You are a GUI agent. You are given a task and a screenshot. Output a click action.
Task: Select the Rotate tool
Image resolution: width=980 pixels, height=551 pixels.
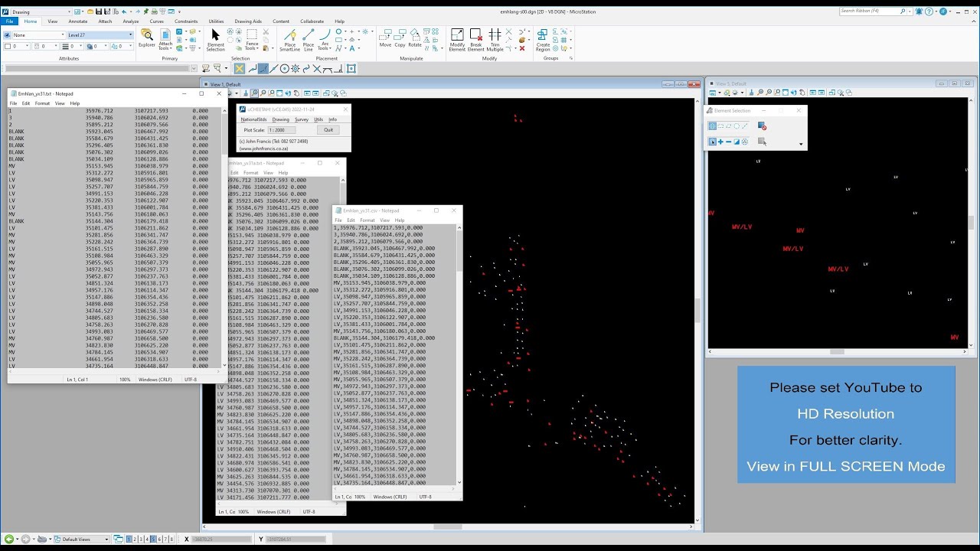point(415,38)
